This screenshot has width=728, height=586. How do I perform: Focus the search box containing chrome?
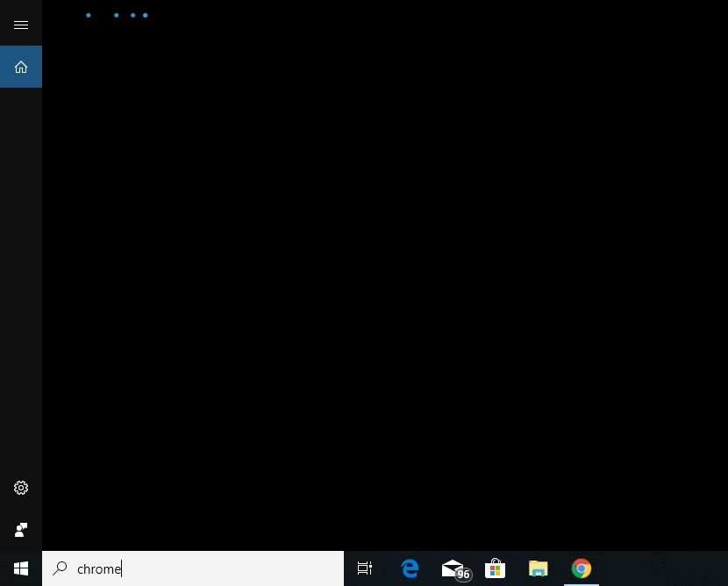(193, 568)
